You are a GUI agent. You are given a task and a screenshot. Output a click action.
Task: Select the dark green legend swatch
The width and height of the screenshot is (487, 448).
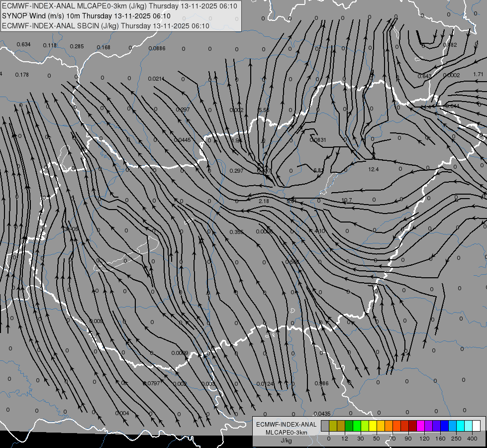point(349,426)
